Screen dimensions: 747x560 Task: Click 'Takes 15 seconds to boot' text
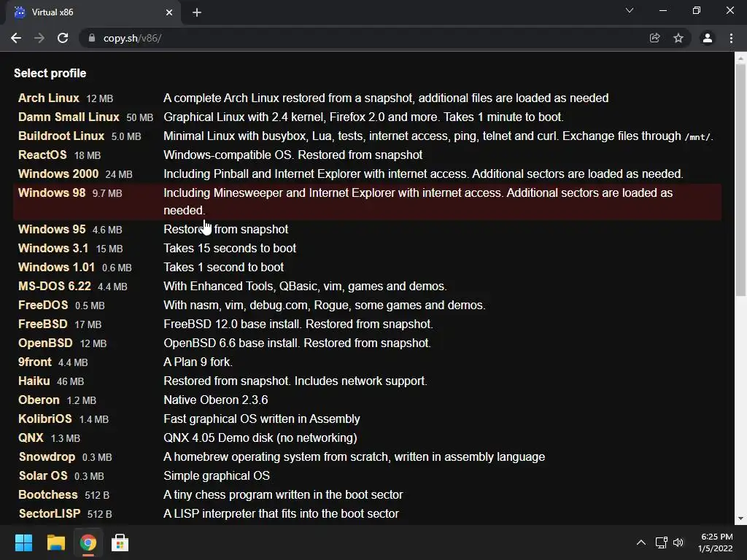[230, 248]
